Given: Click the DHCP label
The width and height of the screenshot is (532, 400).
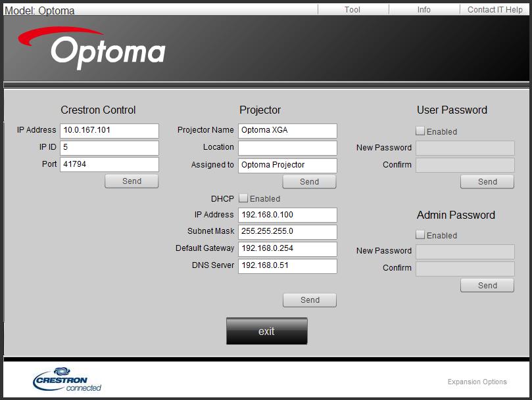Looking at the screenshot, I should [222, 198].
